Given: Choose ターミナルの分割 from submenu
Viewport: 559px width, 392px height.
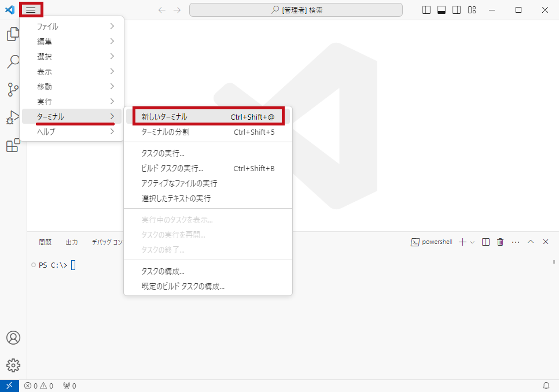Looking at the screenshot, I should tap(208, 132).
